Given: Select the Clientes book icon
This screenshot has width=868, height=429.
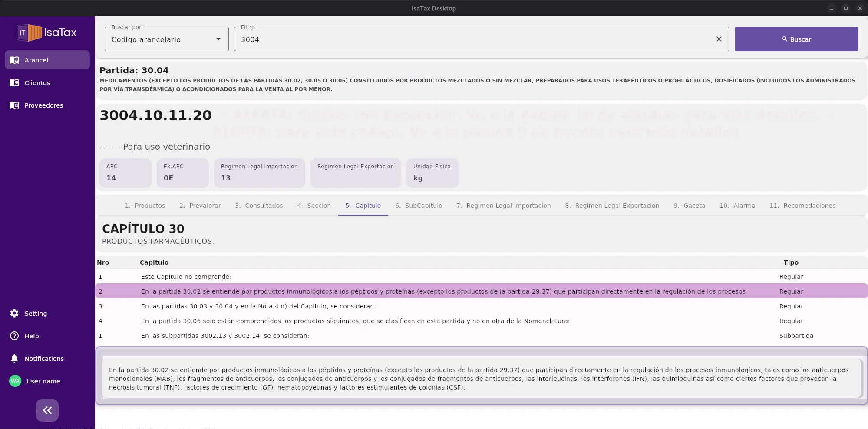Looking at the screenshot, I should [x=14, y=82].
